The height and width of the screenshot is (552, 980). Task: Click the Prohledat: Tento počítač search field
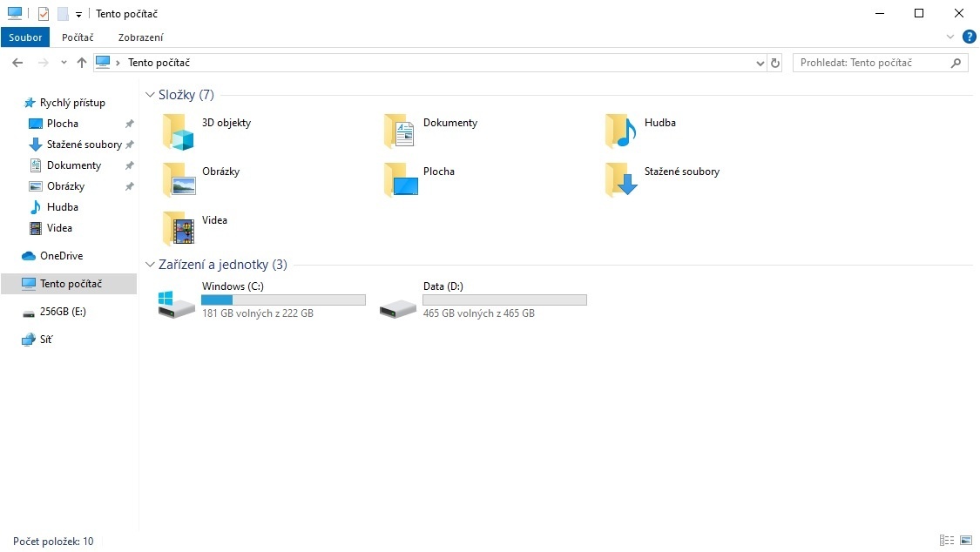tap(880, 63)
